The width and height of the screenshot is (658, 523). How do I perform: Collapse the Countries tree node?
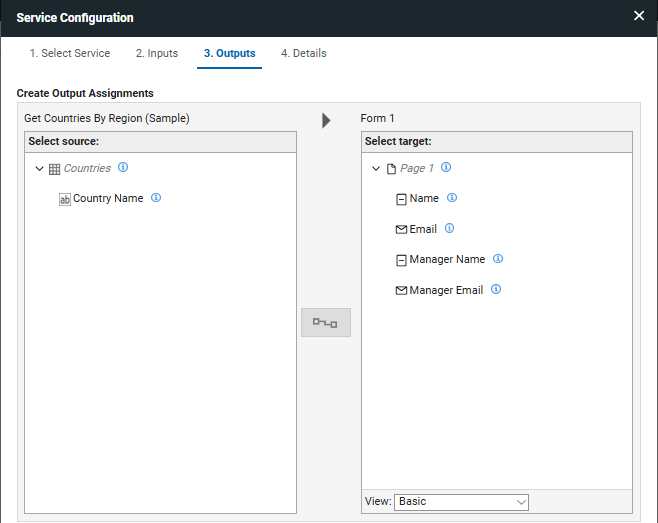(x=39, y=169)
